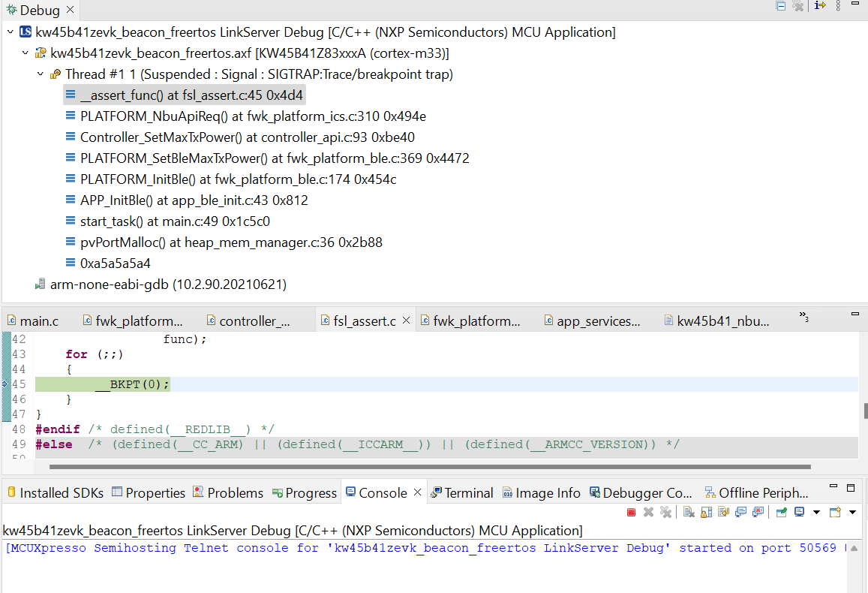Collapse the Thread #1 stack frame list
The height and width of the screenshot is (593, 868).
tap(40, 74)
